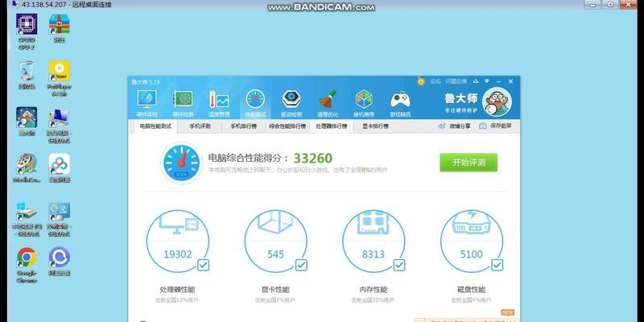Open the main menu dropdown arrow in title bar
644x322 pixels.
pyautogui.click(x=487, y=81)
